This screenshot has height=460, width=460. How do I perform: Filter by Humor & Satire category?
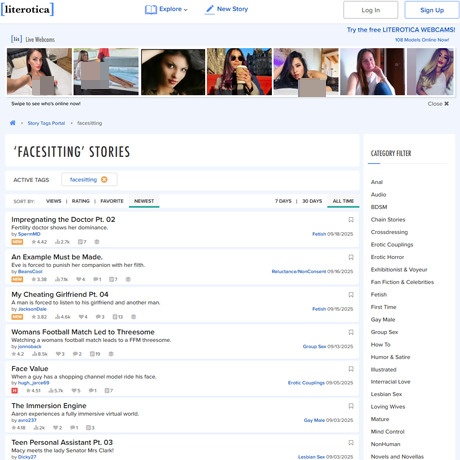coord(390,357)
